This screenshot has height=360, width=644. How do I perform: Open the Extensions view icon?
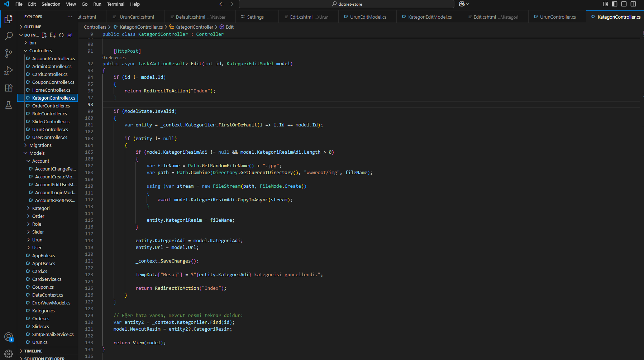tap(9, 88)
